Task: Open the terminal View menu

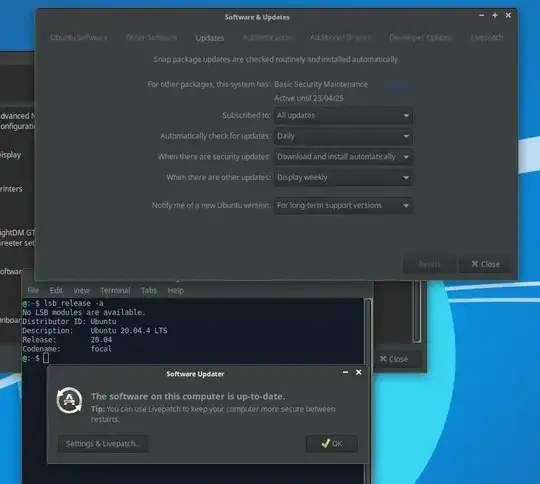Action: tap(82, 290)
